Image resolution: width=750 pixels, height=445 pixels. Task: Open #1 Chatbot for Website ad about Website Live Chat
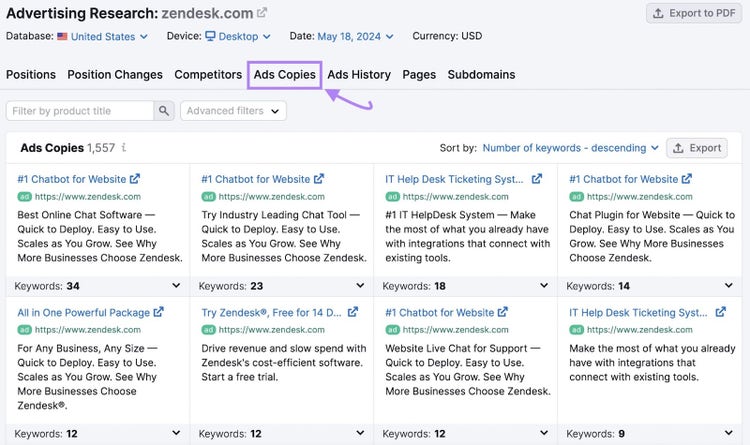pyautogui.click(x=440, y=312)
